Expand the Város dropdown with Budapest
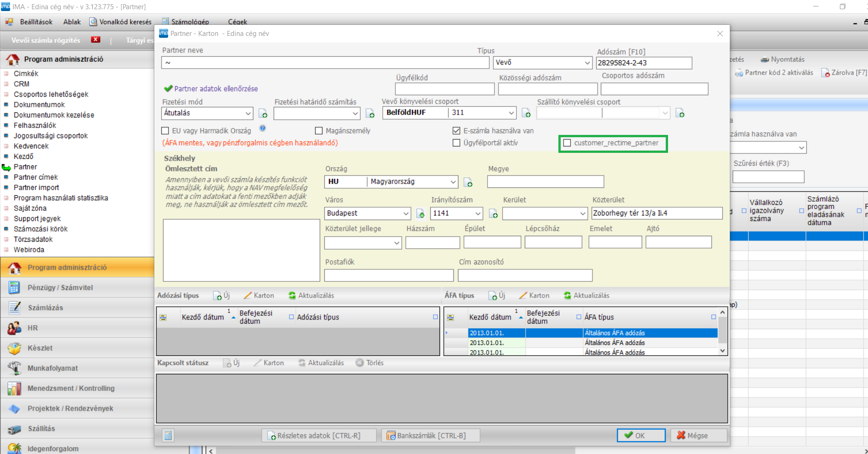This screenshot has width=868, height=454. (406, 214)
